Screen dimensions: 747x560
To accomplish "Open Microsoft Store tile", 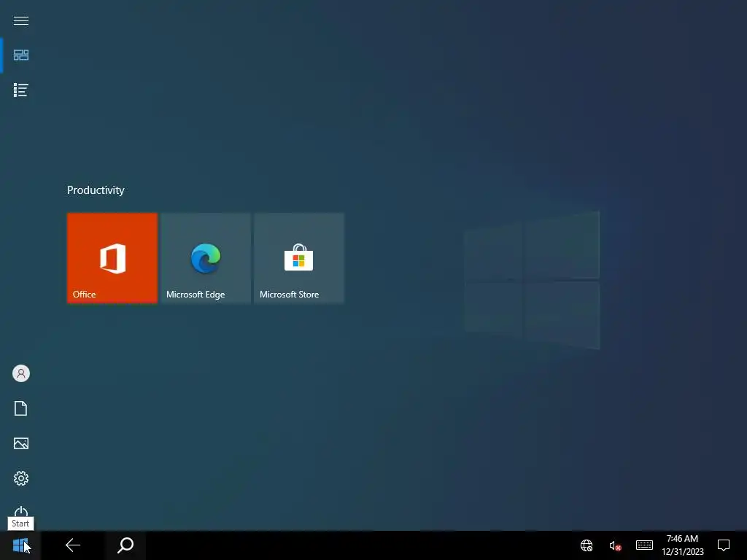I will (299, 258).
